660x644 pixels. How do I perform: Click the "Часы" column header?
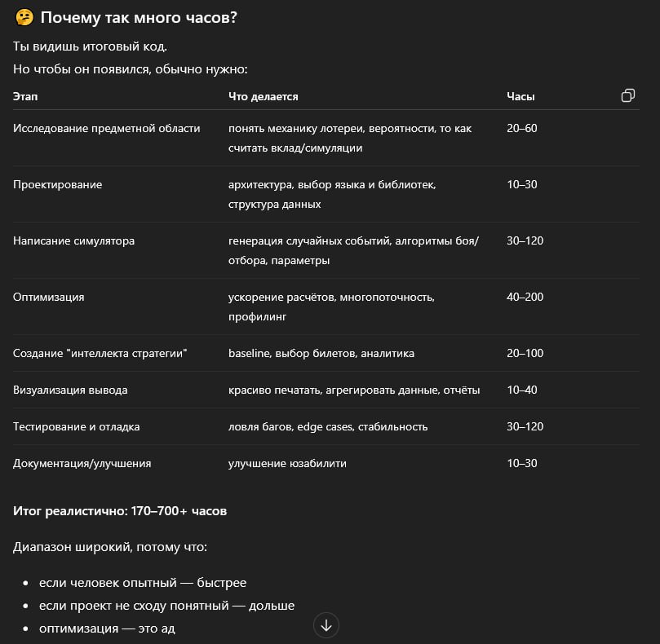(x=520, y=96)
